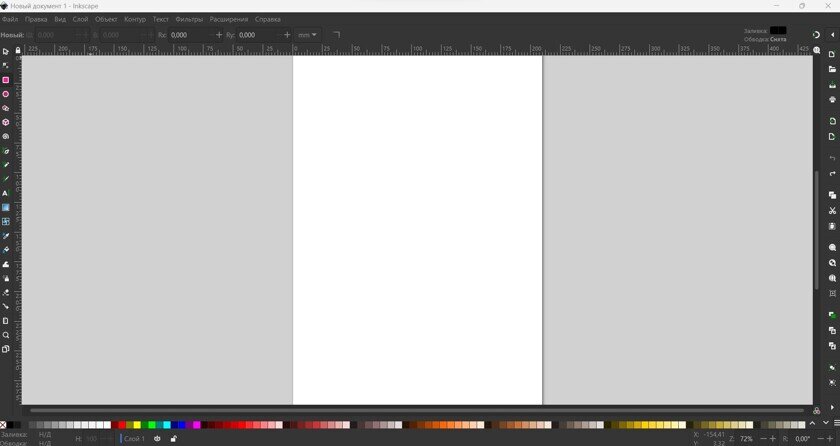Screen dimensions: 840x446
Task: Open the Расширения menu
Action: tap(229, 19)
